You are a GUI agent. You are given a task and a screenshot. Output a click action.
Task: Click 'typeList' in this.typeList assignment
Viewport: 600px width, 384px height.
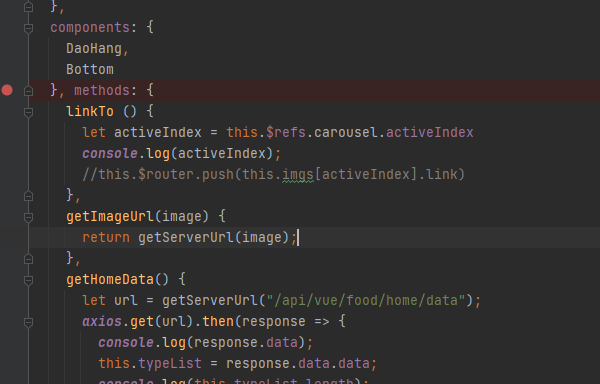170,364
